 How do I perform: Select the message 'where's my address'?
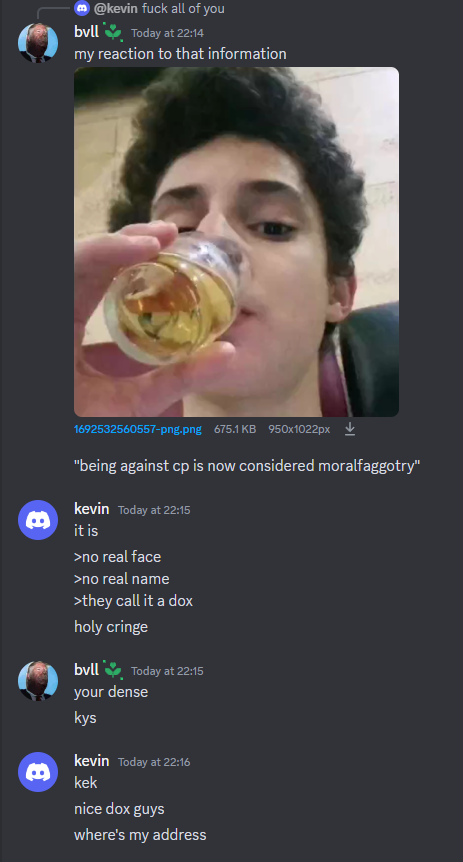[140, 835]
